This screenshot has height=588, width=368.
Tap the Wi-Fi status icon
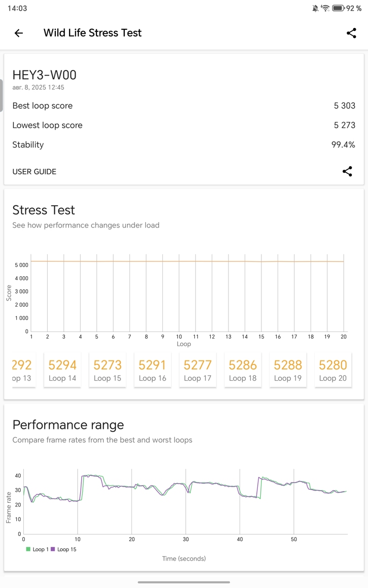pos(325,8)
